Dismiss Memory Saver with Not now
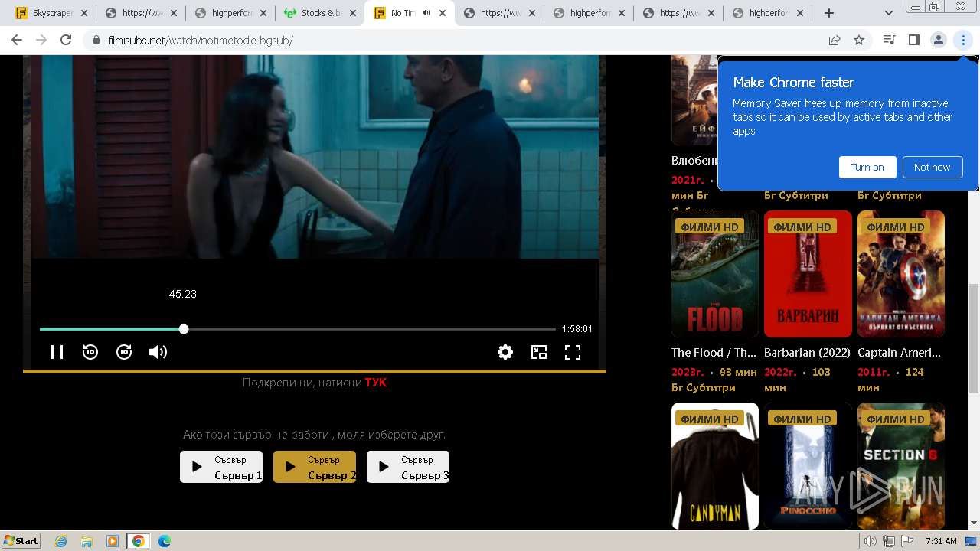This screenshot has width=980, height=551. (x=932, y=167)
